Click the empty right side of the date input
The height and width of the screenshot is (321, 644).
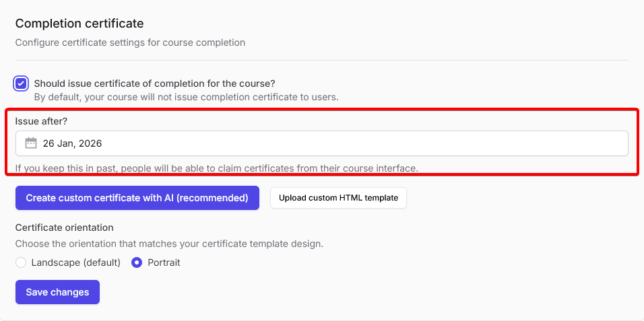[x=472, y=143]
